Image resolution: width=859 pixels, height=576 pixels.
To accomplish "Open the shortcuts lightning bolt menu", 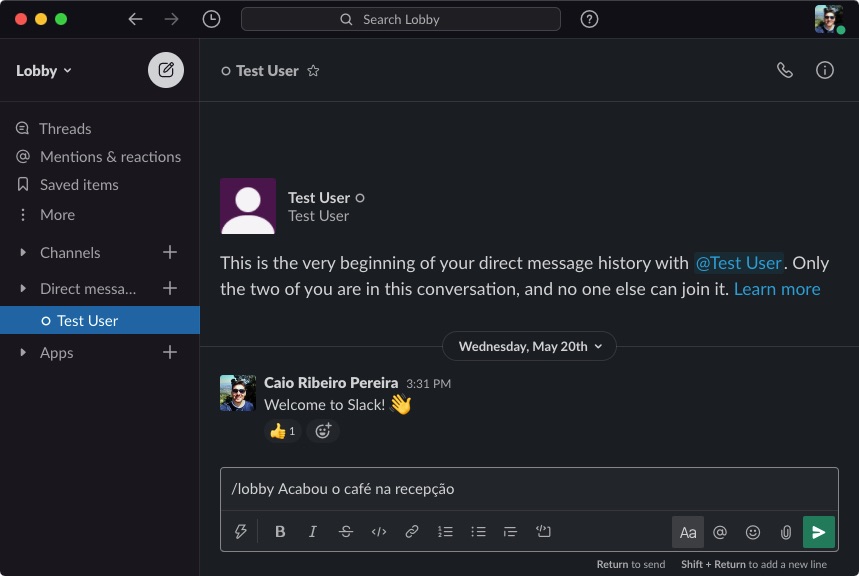I will (240, 532).
